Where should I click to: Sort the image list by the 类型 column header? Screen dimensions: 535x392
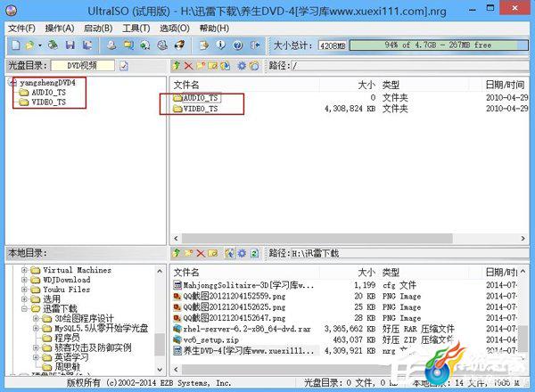click(x=391, y=85)
